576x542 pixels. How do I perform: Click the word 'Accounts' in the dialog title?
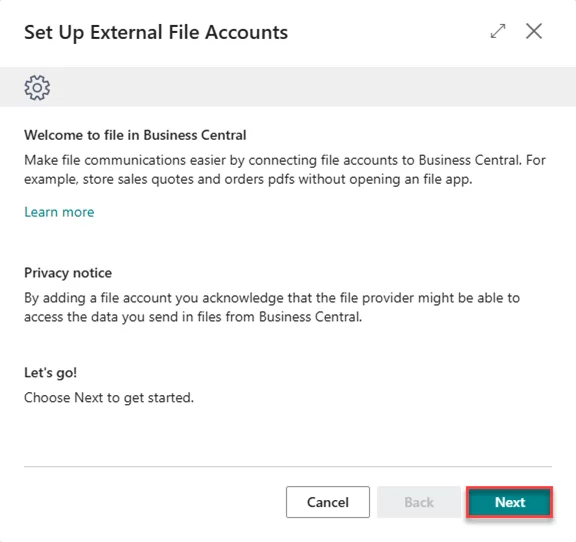(246, 32)
